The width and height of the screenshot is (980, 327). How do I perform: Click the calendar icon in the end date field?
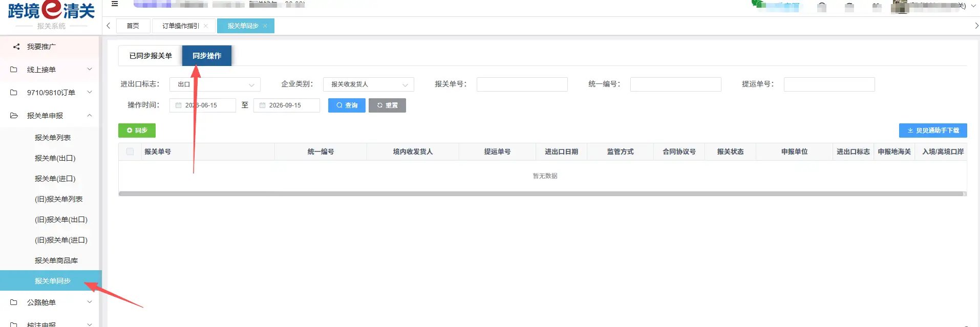[262, 105]
